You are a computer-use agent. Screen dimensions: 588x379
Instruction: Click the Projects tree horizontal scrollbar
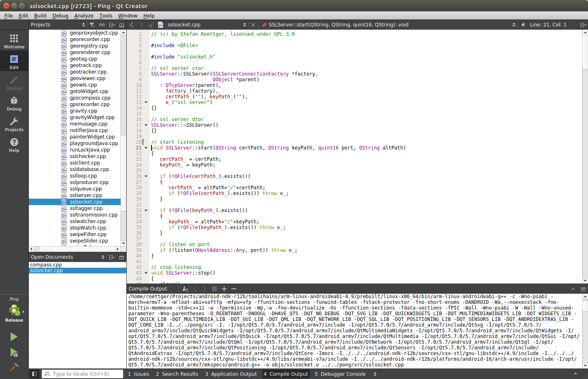click(75, 249)
